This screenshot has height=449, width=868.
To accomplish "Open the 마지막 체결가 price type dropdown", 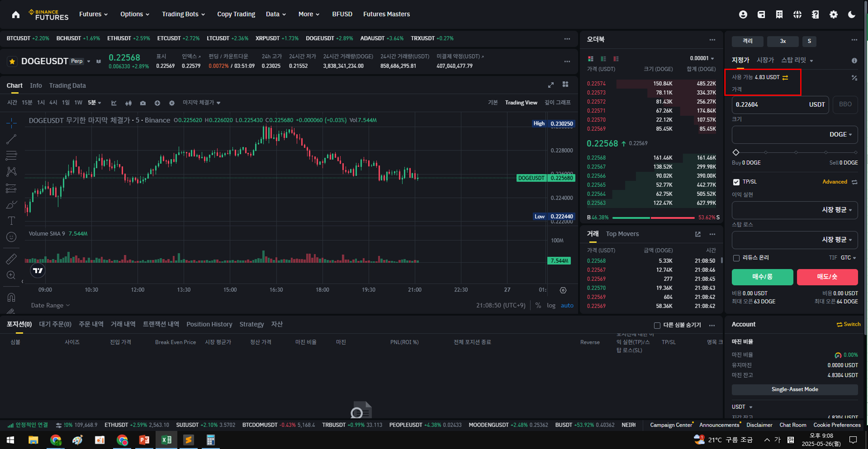I will click(201, 103).
